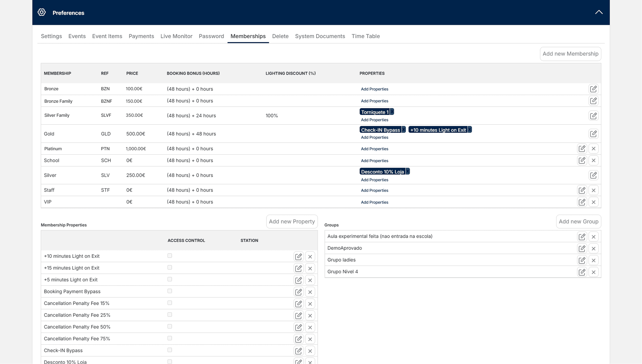Viewport: 642px width, 364px height.
Task: Edit the School membership
Action: (x=582, y=160)
